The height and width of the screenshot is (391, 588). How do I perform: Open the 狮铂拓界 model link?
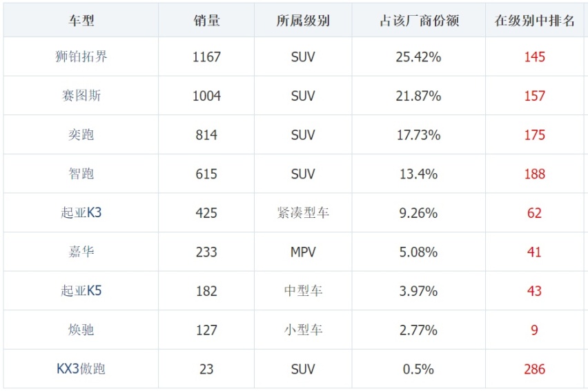[81, 57]
